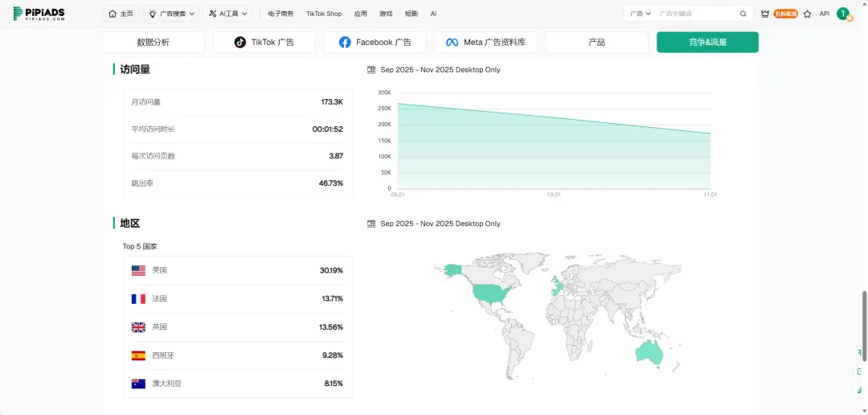
Task: Switch to the TikTok 广告 tab
Action: (264, 43)
